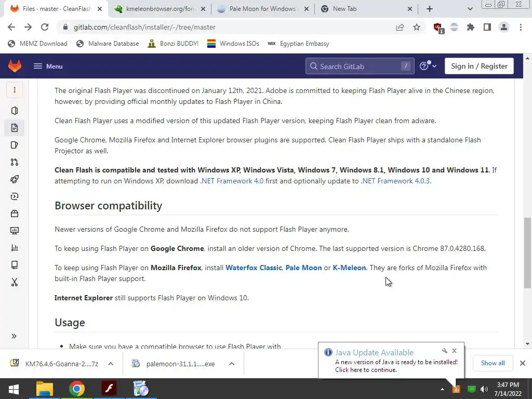The height and width of the screenshot is (399, 532).
Task: Expand the GitLab sidebar with double chevron
Action: tap(14, 336)
